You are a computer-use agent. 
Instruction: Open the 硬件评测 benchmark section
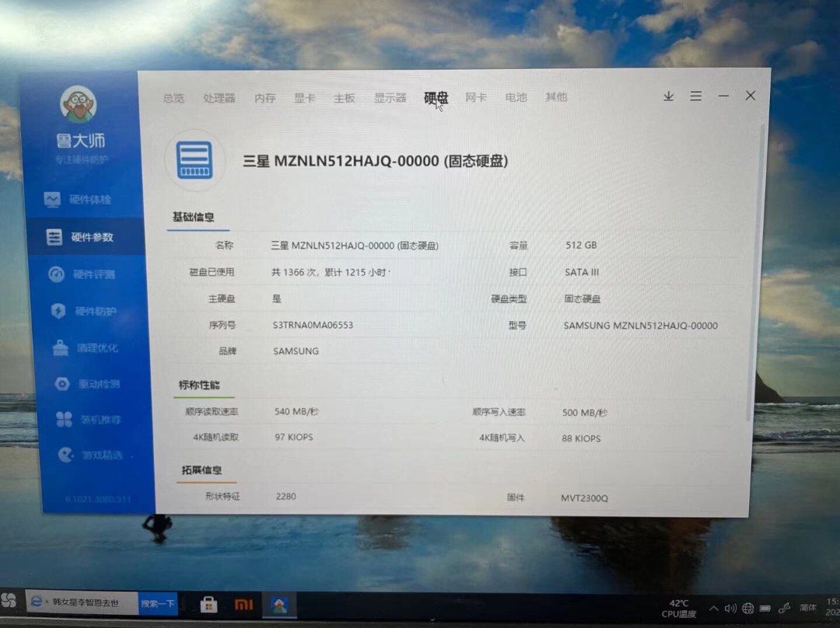pyautogui.click(x=82, y=274)
